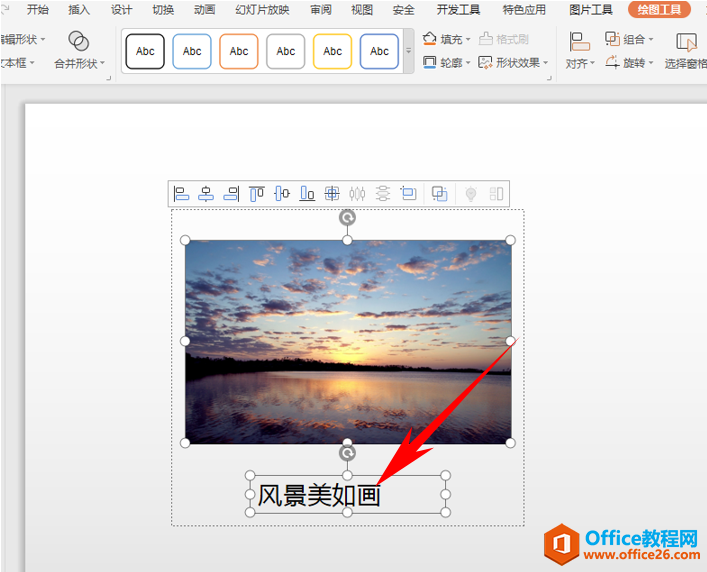Click the equal size icon in floating toolbar
707x572 pixels.
[408, 194]
